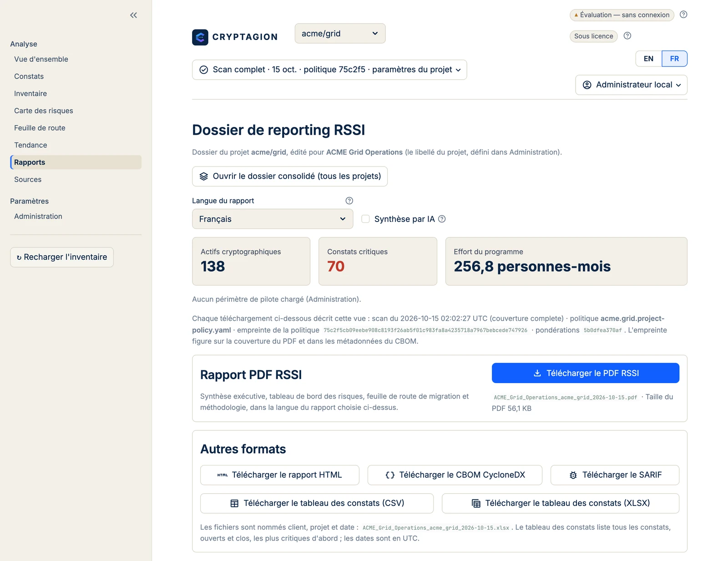728x561 pixels.
Task: Download the HTML report
Action: tap(280, 475)
